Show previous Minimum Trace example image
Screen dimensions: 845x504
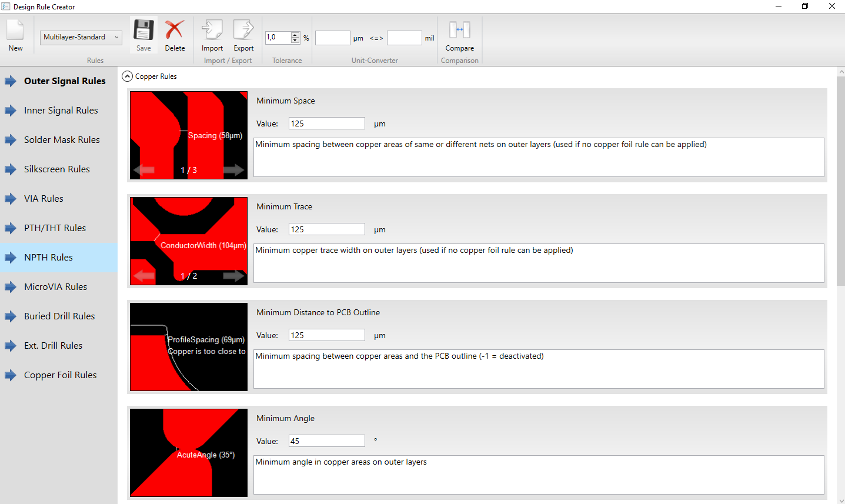(144, 276)
